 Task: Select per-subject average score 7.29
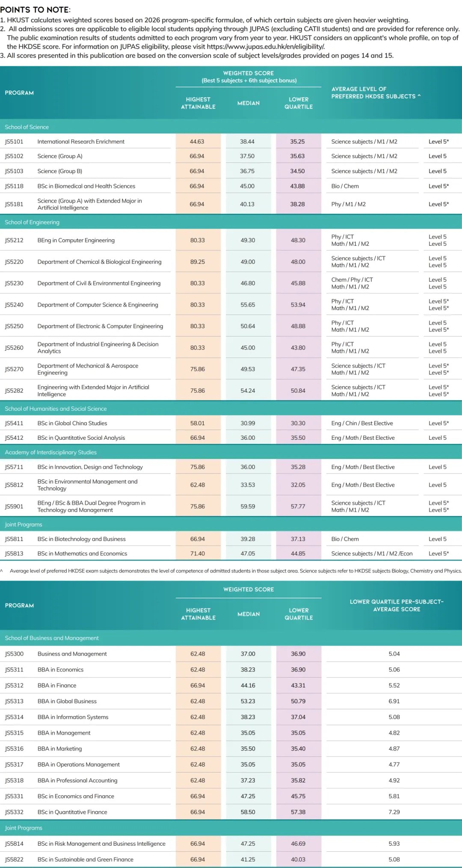click(394, 812)
